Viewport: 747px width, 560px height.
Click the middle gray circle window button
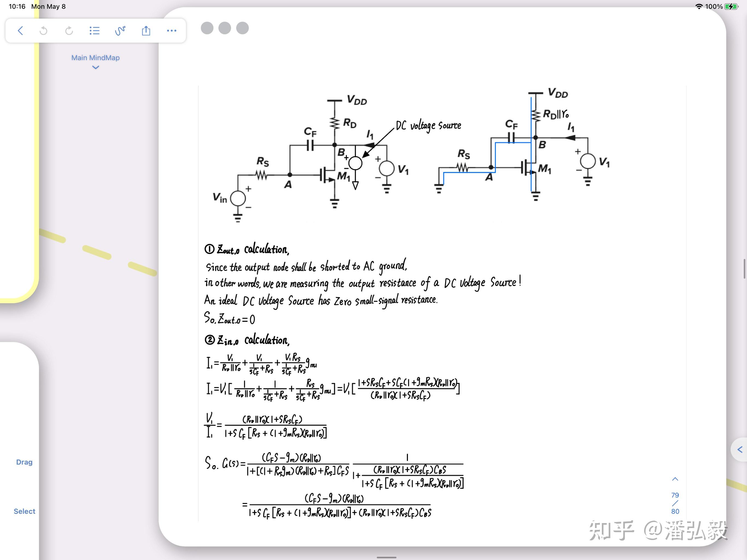224,28
